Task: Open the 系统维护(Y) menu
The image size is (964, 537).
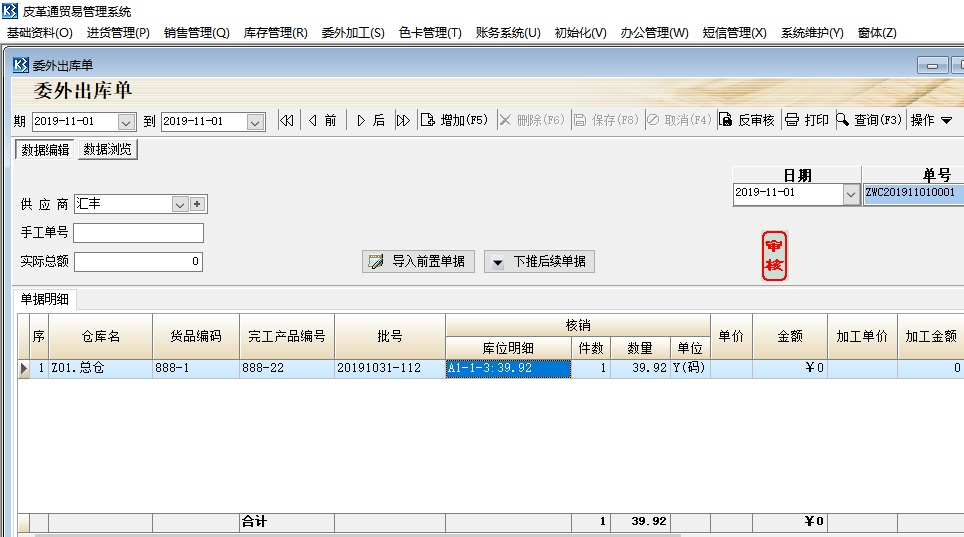Action: click(812, 33)
